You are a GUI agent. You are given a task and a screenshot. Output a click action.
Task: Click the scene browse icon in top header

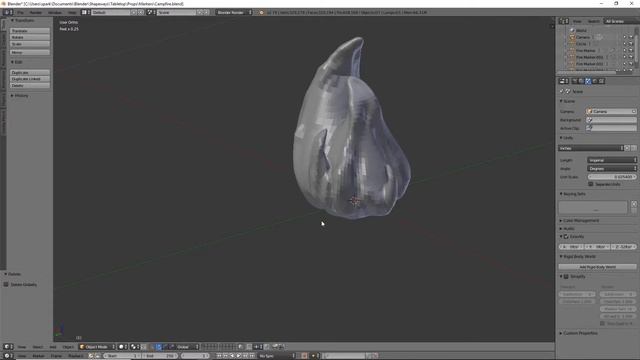[x=150, y=12]
